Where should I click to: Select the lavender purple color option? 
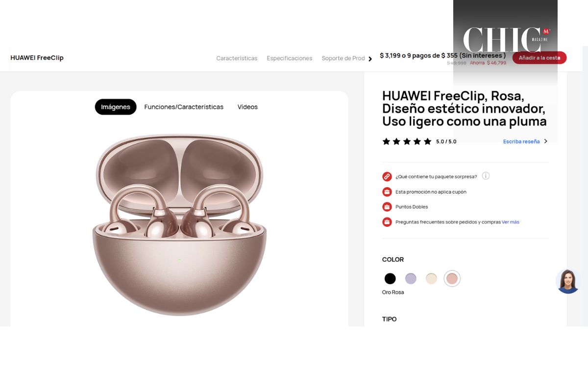pyautogui.click(x=411, y=279)
